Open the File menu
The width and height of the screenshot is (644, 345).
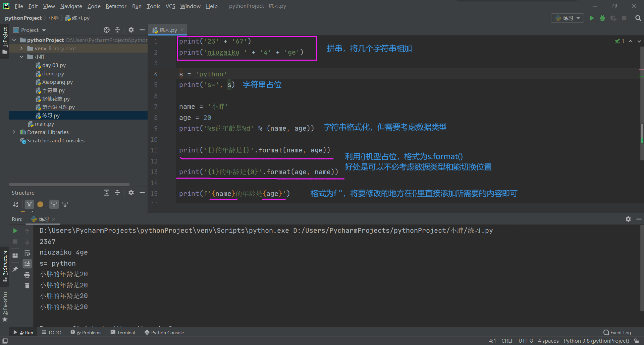(x=19, y=6)
